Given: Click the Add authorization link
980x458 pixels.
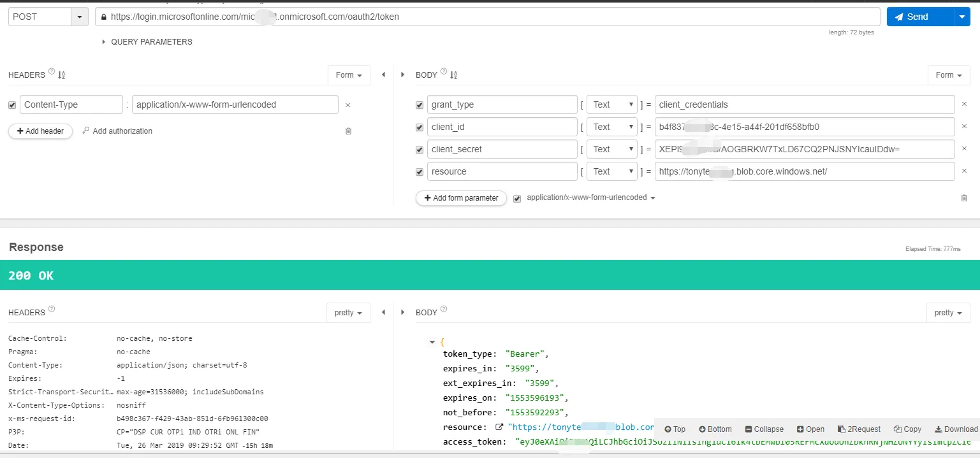Looking at the screenshot, I should 117,131.
